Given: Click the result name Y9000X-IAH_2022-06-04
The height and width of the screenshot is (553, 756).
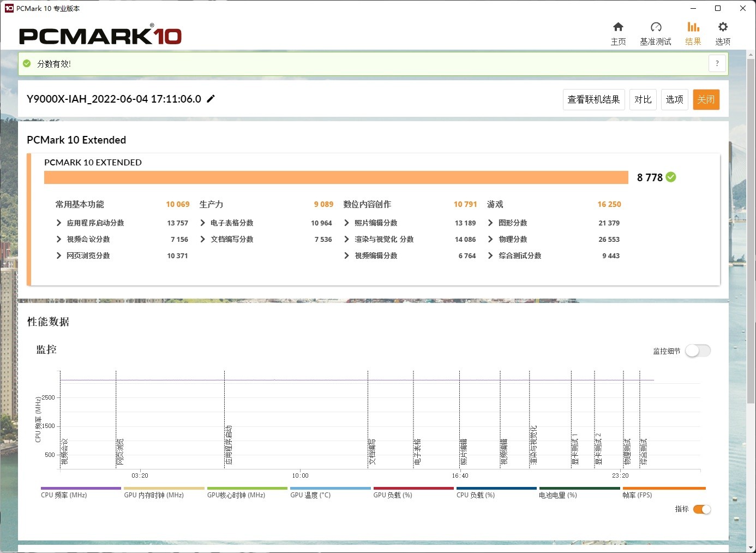Looking at the screenshot, I should point(114,99).
